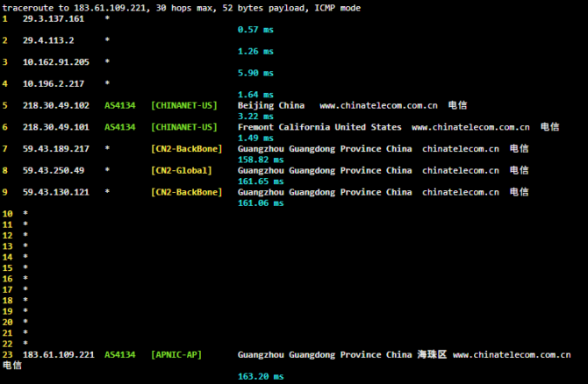This screenshot has width=588, height=384.
Task: Click hop 4 IP 10.196.2.217
Action: pos(54,84)
